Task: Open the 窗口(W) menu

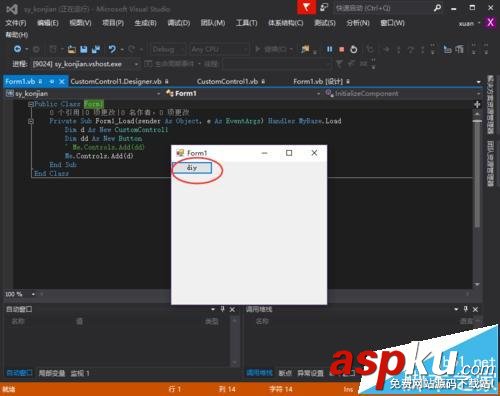Action: pyautogui.click(x=392, y=23)
